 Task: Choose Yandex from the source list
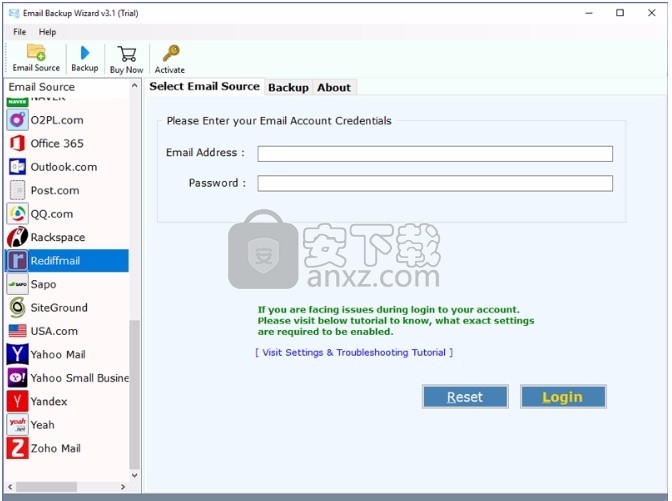(48, 401)
